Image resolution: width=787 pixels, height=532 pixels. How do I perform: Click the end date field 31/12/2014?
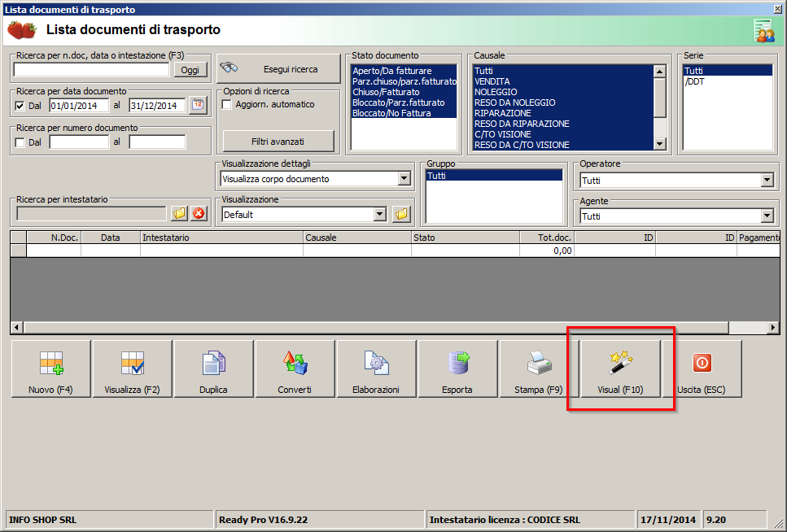tap(157, 106)
